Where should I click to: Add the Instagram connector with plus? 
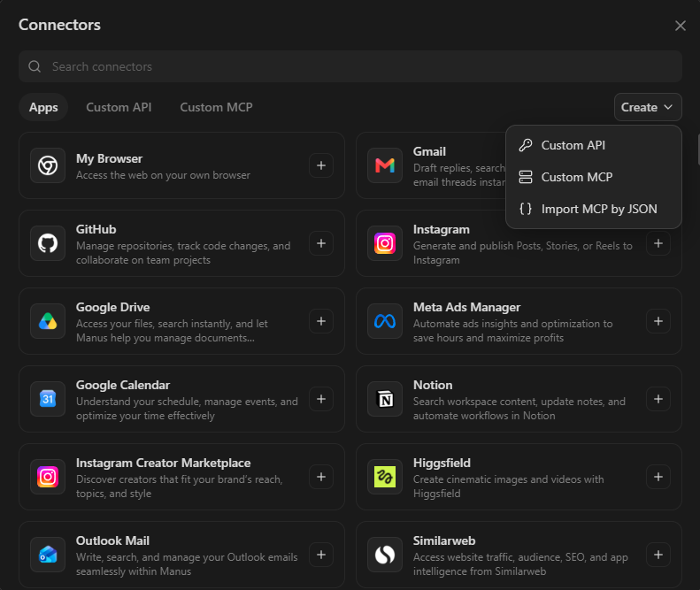pyautogui.click(x=658, y=243)
